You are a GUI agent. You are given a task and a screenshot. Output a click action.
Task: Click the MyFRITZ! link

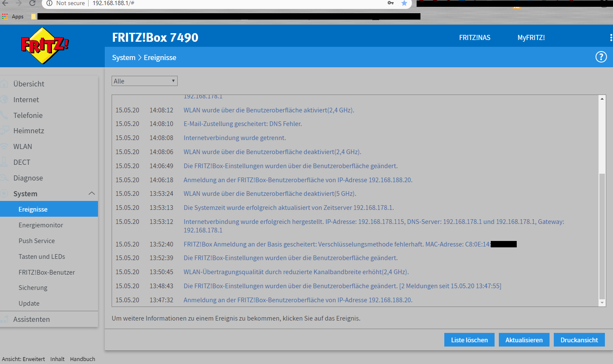click(531, 37)
